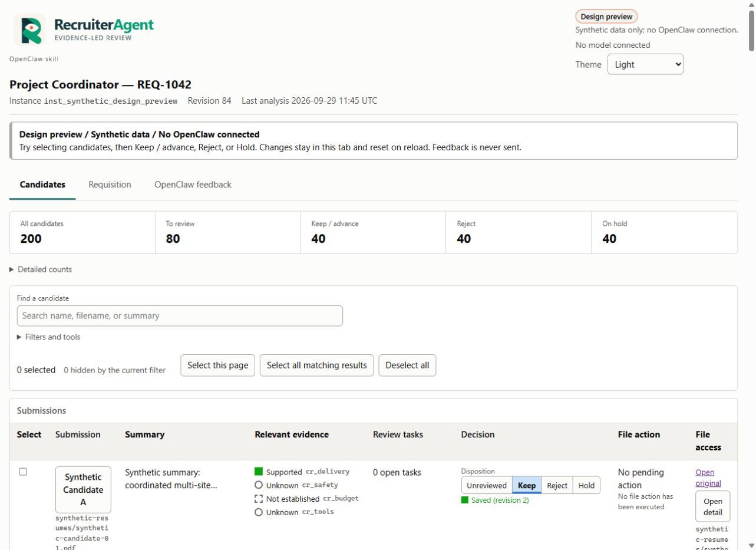Click the Keep / advance 40 card
The image size is (756, 550).
click(374, 233)
